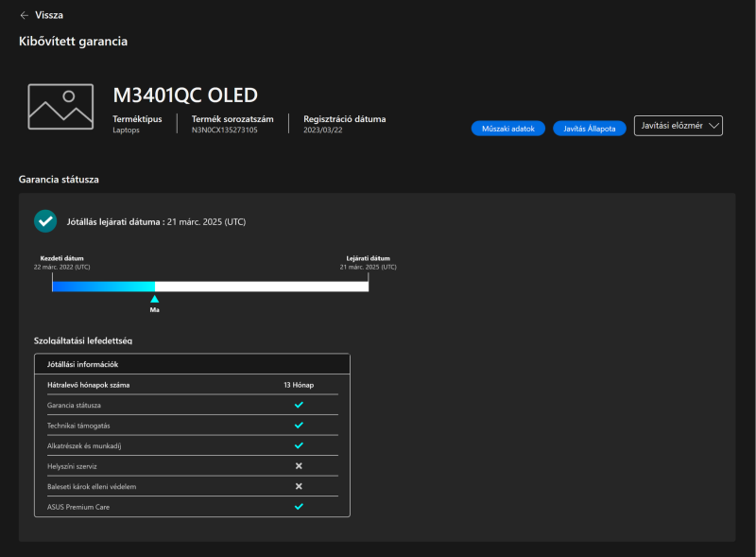Click the Alkatrészek és munkadíj row label
Viewport: 756px width, 557px height.
pos(84,446)
